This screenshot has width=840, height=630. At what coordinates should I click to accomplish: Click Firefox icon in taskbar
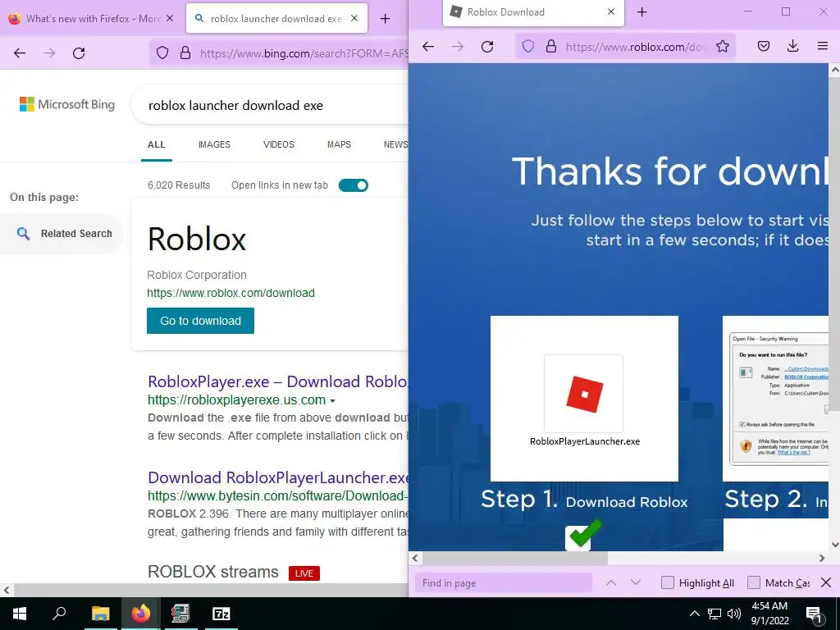click(x=141, y=614)
